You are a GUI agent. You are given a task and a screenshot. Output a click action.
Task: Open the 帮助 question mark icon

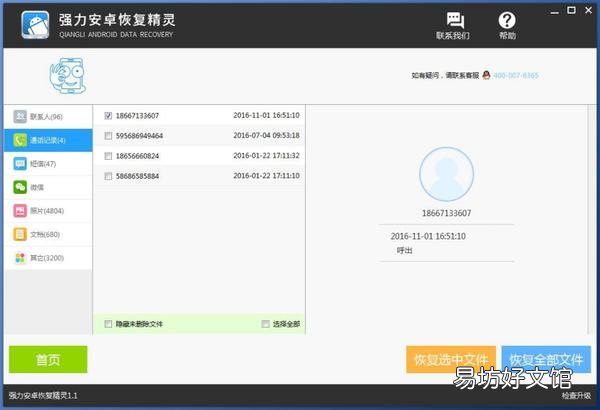coord(507,20)
